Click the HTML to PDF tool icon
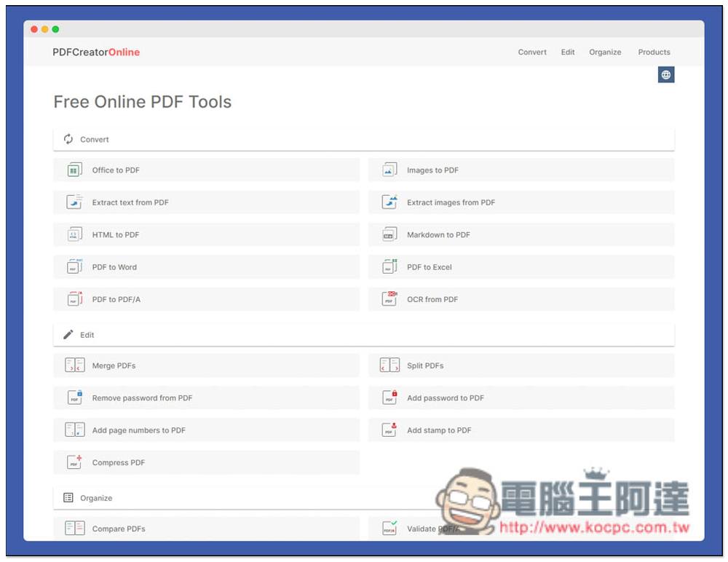 pyautogui.click(x=74, y=234)
